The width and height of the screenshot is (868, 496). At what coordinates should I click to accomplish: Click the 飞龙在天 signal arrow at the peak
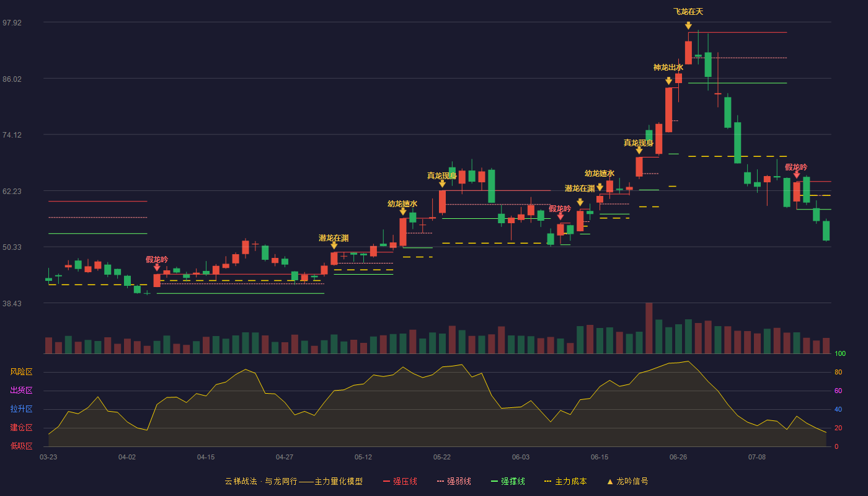click(x=688, y=25)
